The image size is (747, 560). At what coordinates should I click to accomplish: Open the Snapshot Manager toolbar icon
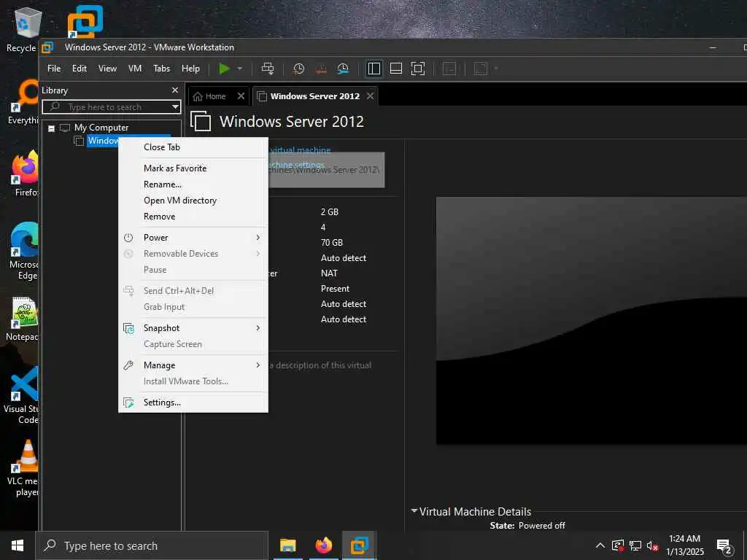point(343,69)
